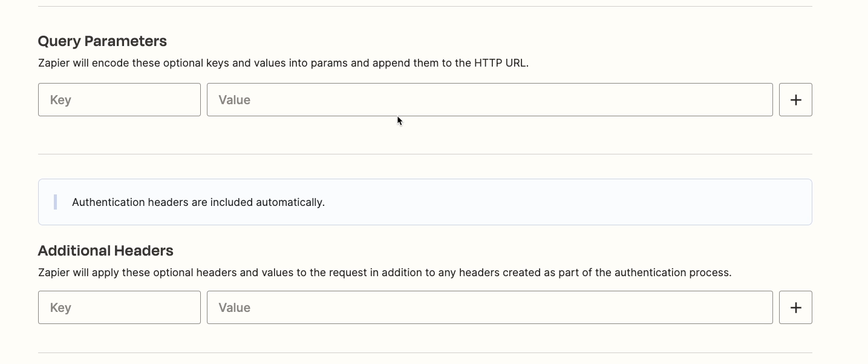The image size is (868, 364).
Task: Click the vertical accent bar in info banner
Action: (55, 202)
